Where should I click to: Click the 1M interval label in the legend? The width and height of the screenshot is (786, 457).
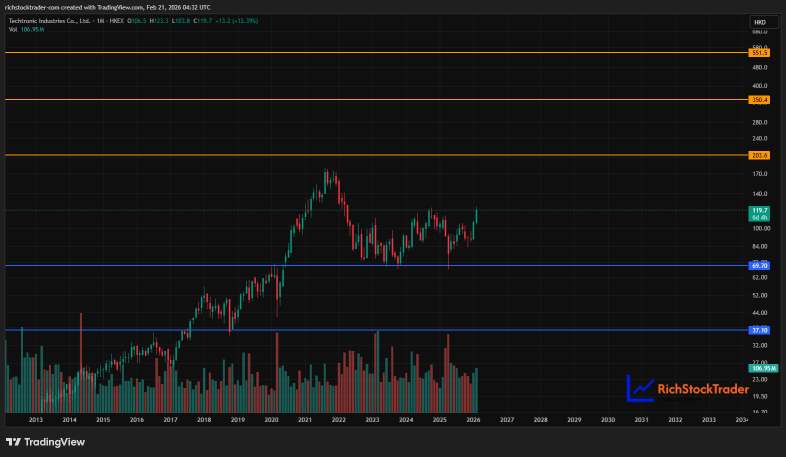(x=100, y=21)
